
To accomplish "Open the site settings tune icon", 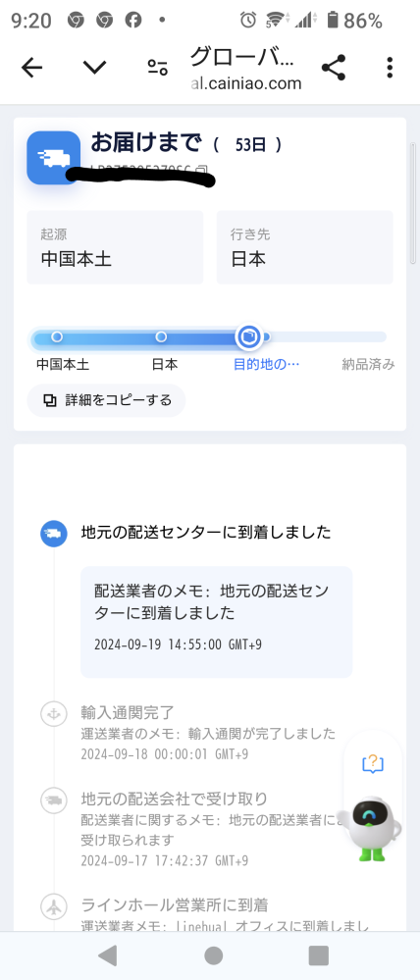I will coord(157,68).
